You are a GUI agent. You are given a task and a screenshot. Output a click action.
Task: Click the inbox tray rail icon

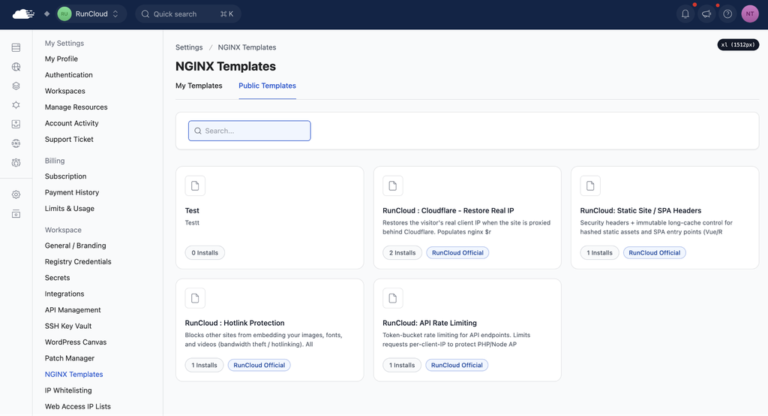pyautogui.click(x=16, y=124)
